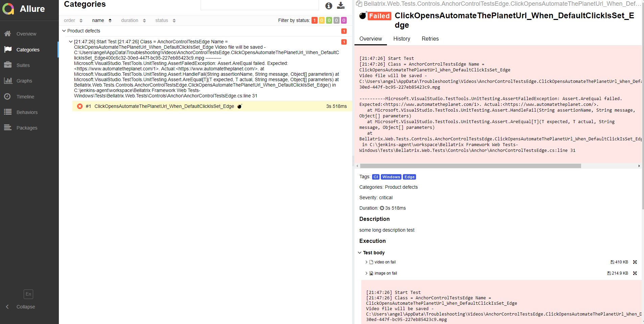Select test #1 ClickOpensAutomateThePlanetUrl_When_DefaultClickIsSet_Edge
Image resolution: width=644 pixels, height=324 pixels.
point(212,106)
